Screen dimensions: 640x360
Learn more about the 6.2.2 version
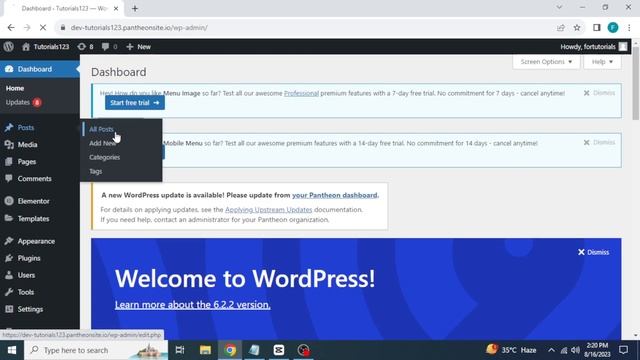click(x=192, y=305)
